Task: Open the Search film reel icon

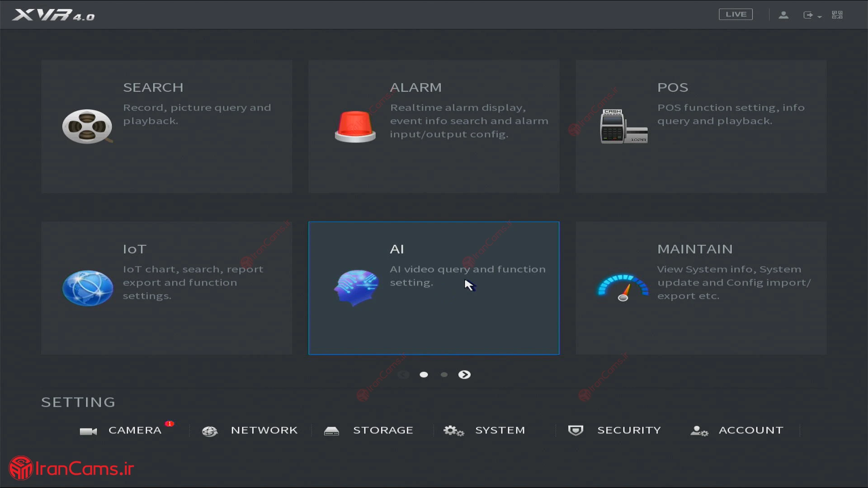Action: [87, 127]
